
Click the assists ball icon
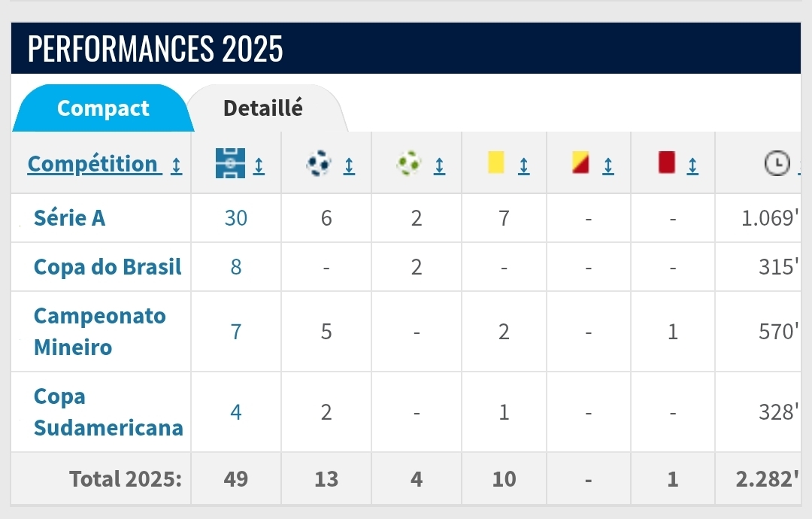pyautogui.click(x=409, y=163)
